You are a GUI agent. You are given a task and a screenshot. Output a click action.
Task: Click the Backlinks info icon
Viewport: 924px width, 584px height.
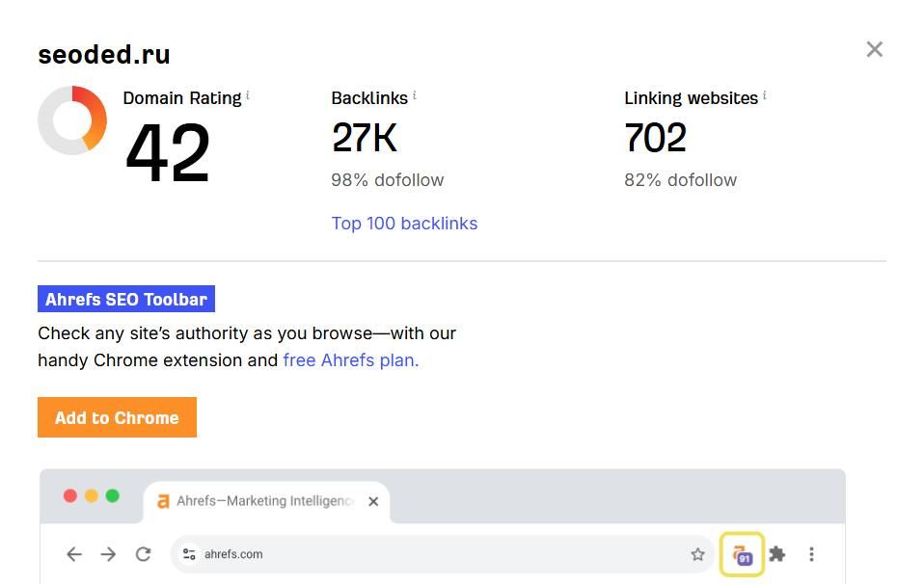click(x=415, y=95)
